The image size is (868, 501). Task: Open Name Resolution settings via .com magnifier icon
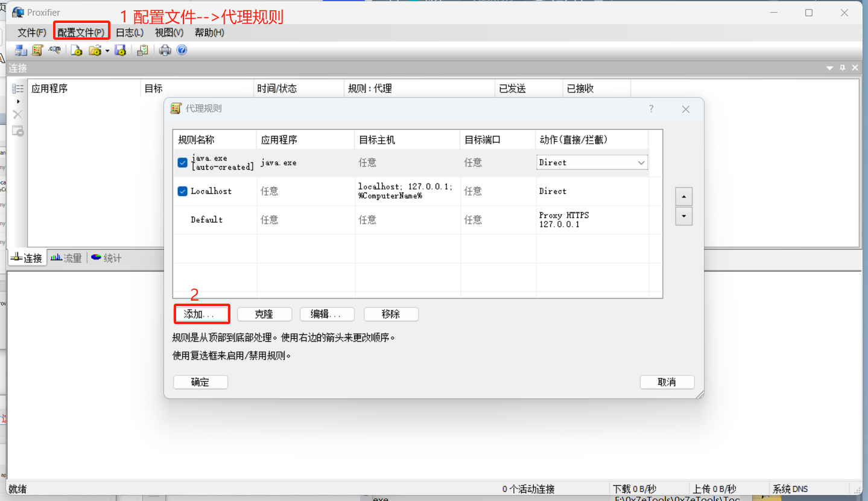coord(54,49)
